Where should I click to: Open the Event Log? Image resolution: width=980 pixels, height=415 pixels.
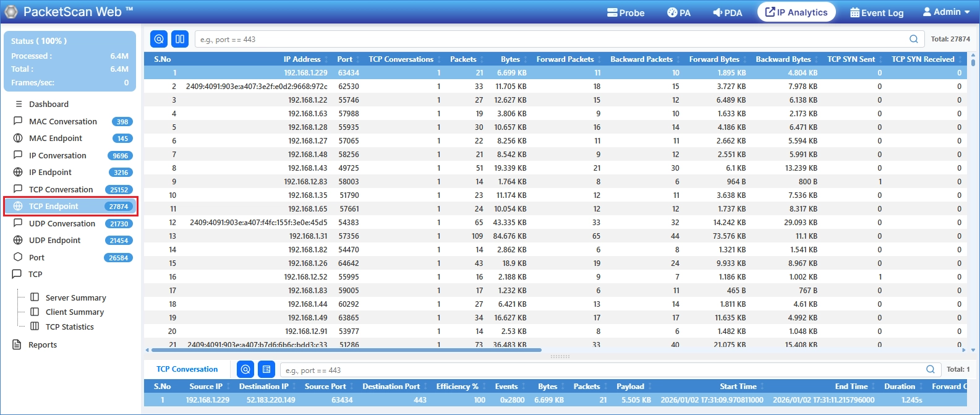point(877,12)
